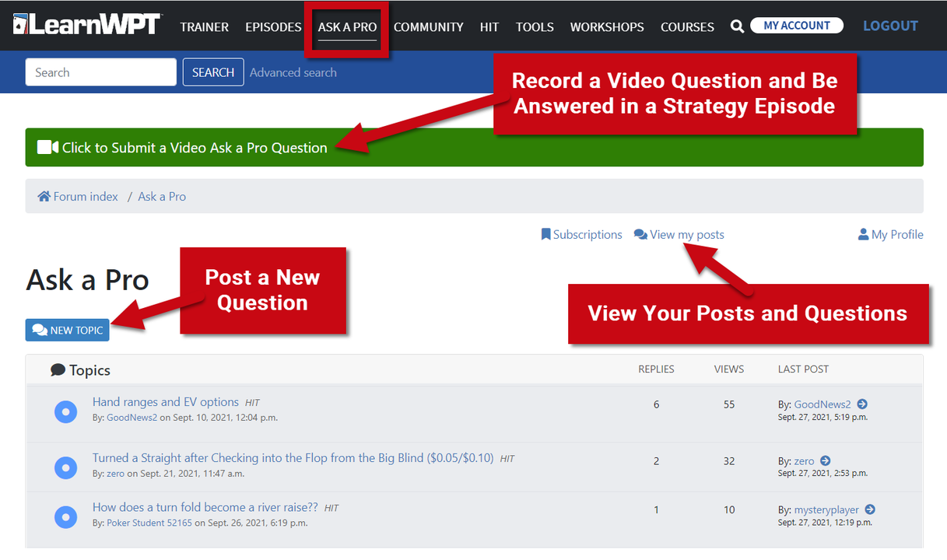The height and width of the screenshot is (560, 947).
Task: Switch to the EPISODES section
Action: click(273, 26)
